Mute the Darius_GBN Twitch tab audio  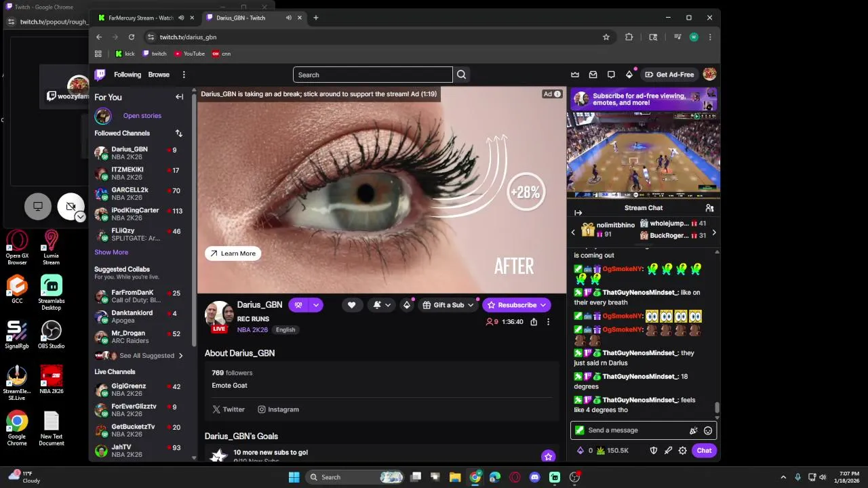pyautogui.click(x=288, y=18)
